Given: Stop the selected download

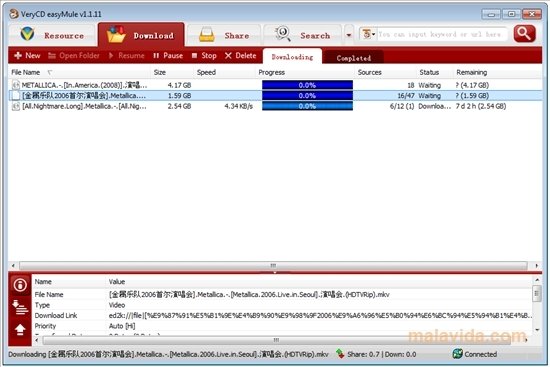Looking at the screenshot, I should click(204, 55).
